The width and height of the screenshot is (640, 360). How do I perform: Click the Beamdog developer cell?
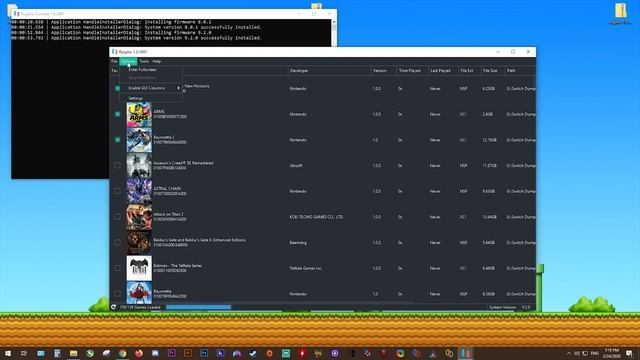pyautogui.click(x=298, y=242)
